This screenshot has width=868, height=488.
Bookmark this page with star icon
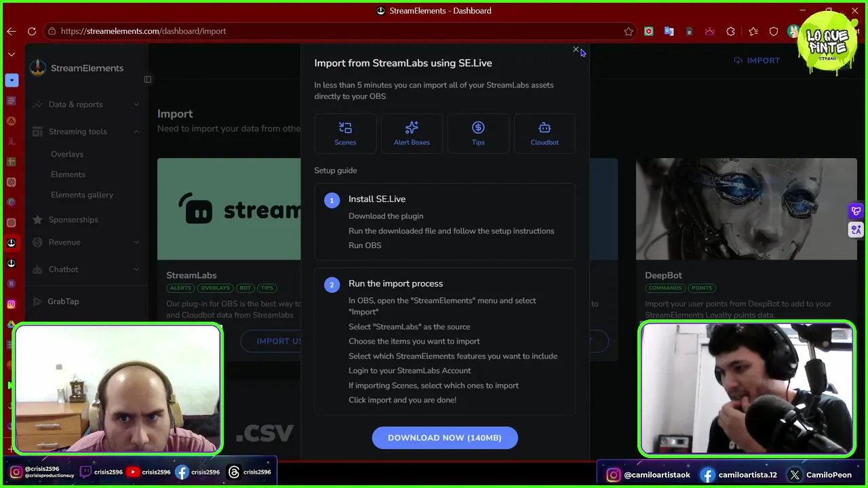tap(629, 31)
